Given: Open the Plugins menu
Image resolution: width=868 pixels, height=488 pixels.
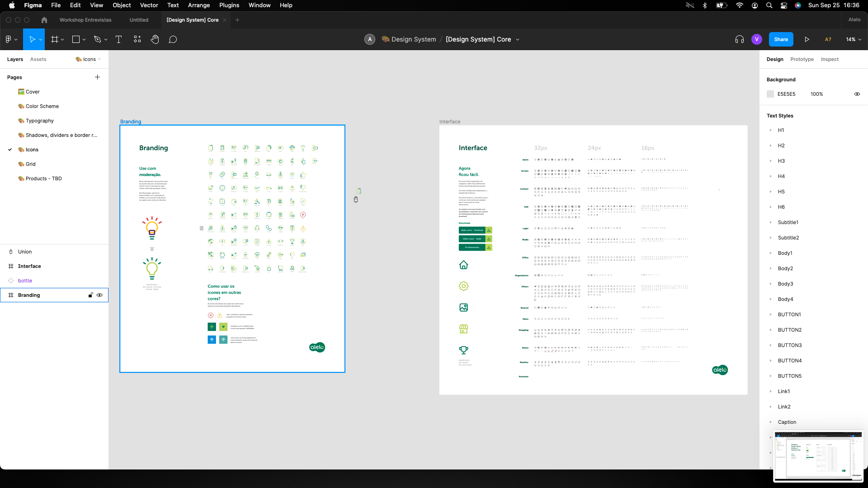Looking at the screenshot, I should pos(229,5).
